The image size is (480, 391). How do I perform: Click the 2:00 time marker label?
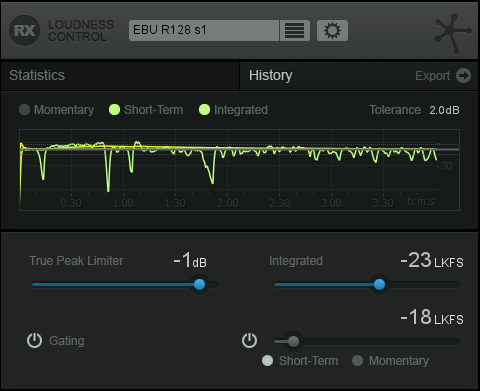[228, 203]
